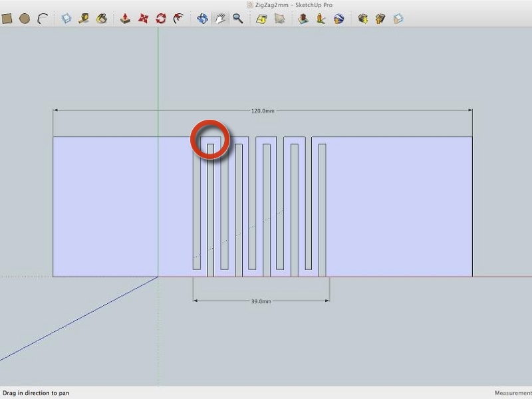The image size is (532, 399).
Task: Click the Share Component icon
Action: (x=398, y=19)
